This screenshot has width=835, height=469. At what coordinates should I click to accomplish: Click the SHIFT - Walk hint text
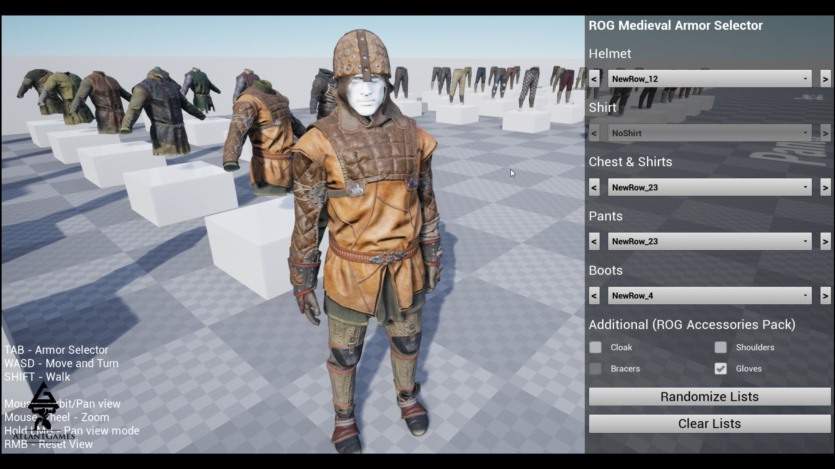click(x=37, y=376)
